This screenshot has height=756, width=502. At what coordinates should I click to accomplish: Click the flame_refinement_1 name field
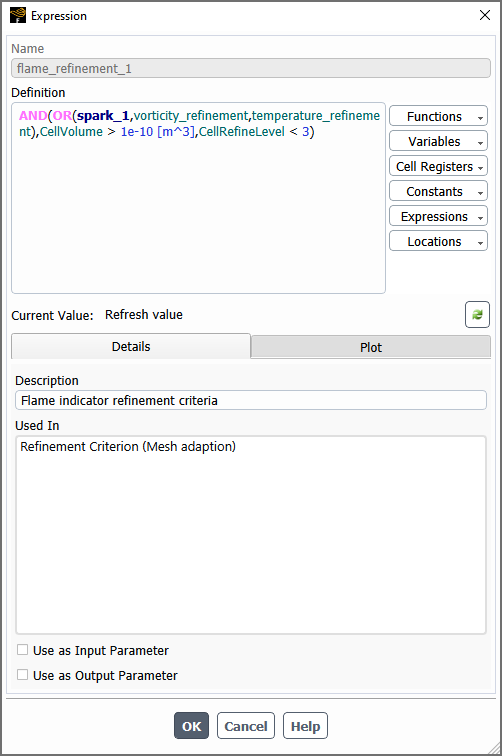251,68
